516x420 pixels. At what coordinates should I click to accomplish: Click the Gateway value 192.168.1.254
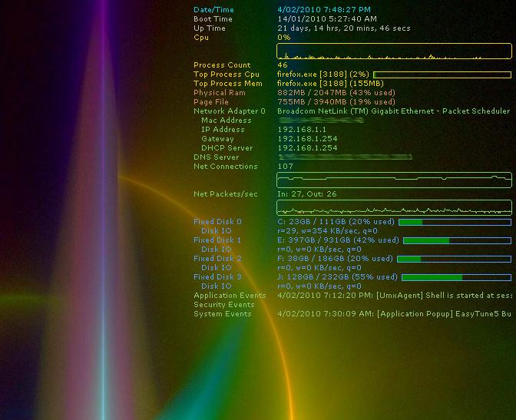[x=307, y=139]
